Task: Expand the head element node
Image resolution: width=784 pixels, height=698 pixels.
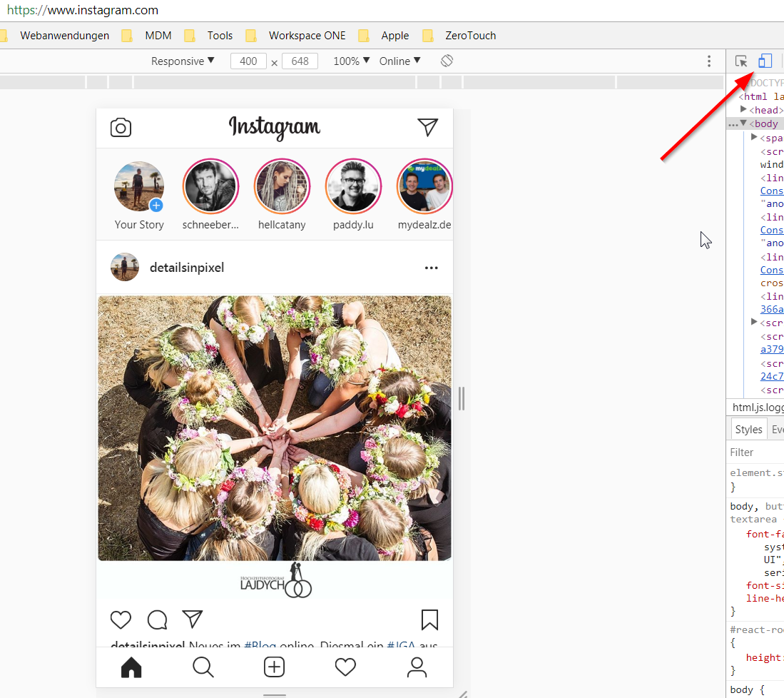Action: tap(743, 110)
